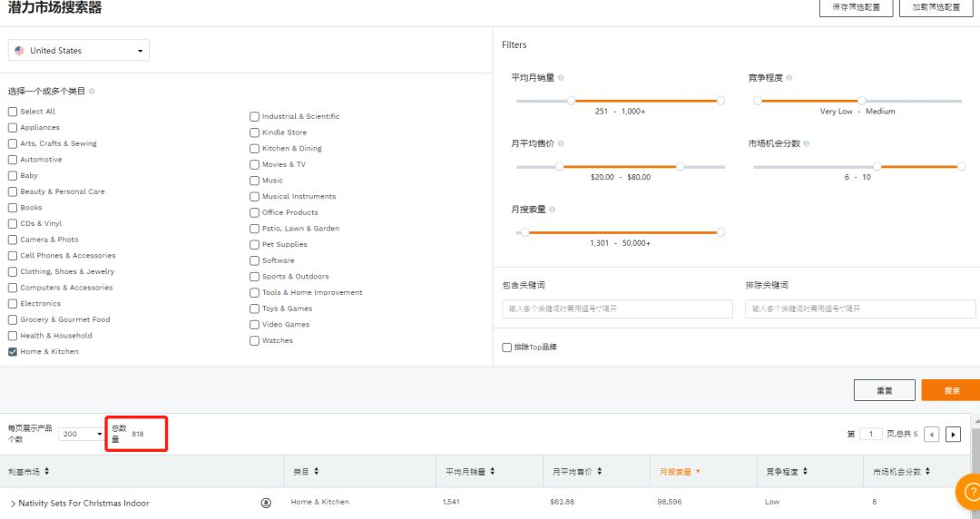Screen dimensions: 980x519
Task: Expand the Nativity Sets For Christmas Indoor row
Action: coord(13,504)
